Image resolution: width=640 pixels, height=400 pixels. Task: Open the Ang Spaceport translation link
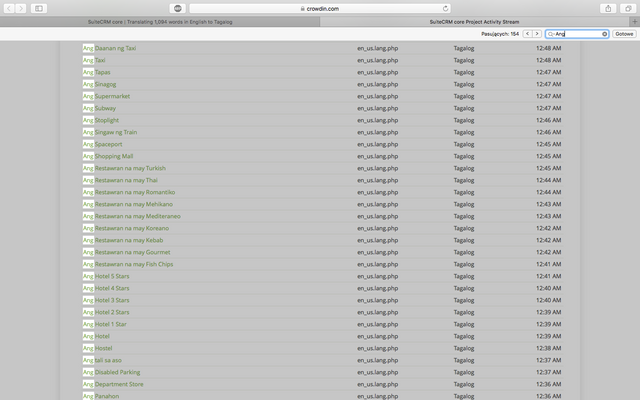coord(102,144)
